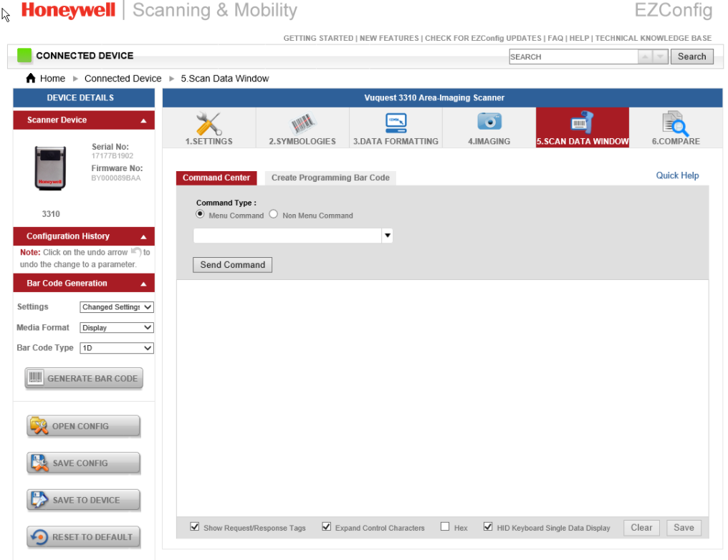Click the circular arrow icon on Reset To Default
Viewport: 728px width, 560px height.
pyautogui.click(x=39, y=537)
